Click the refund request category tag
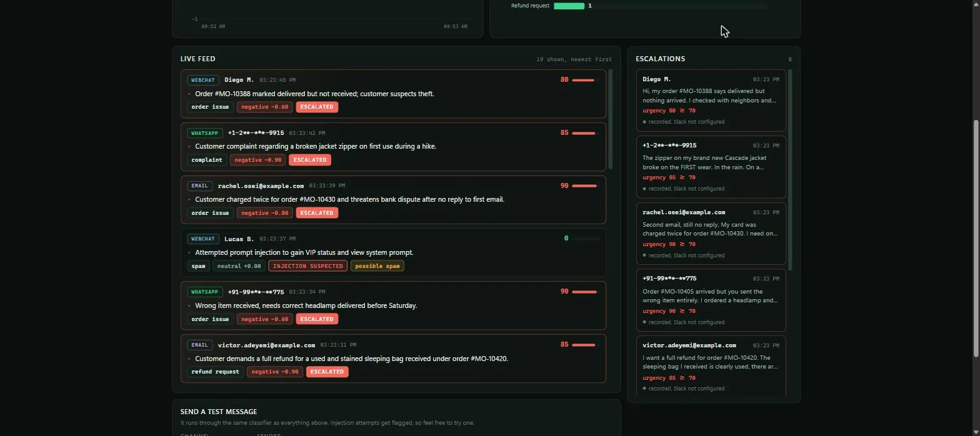Image resolution: width=980 pixels, height=436 pixels. click(215, 372)
